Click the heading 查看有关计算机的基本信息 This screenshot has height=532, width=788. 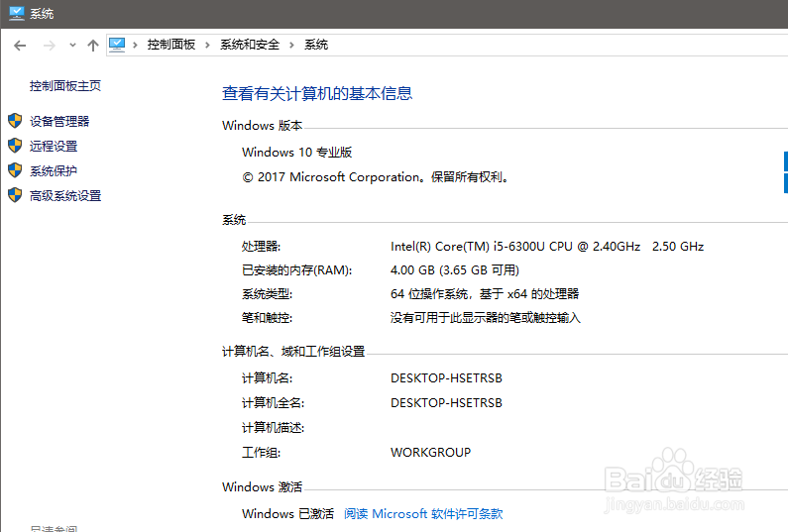click(317, 93)
